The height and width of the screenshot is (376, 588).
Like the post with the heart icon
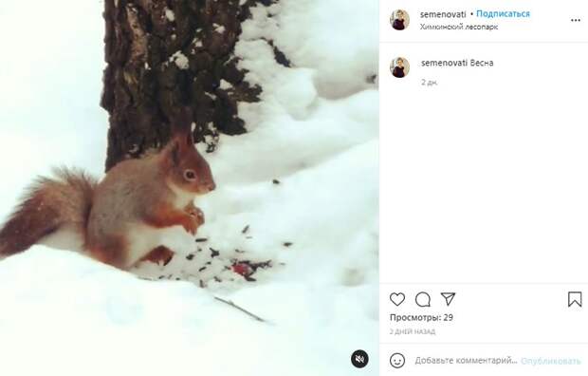pos(397,299)
